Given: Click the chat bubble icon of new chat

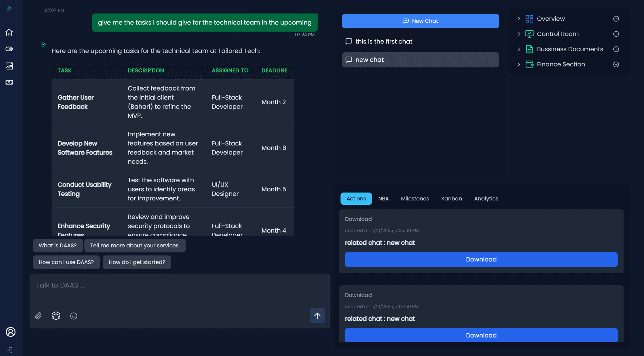Looking at the screenshot, I should (349, 60).
